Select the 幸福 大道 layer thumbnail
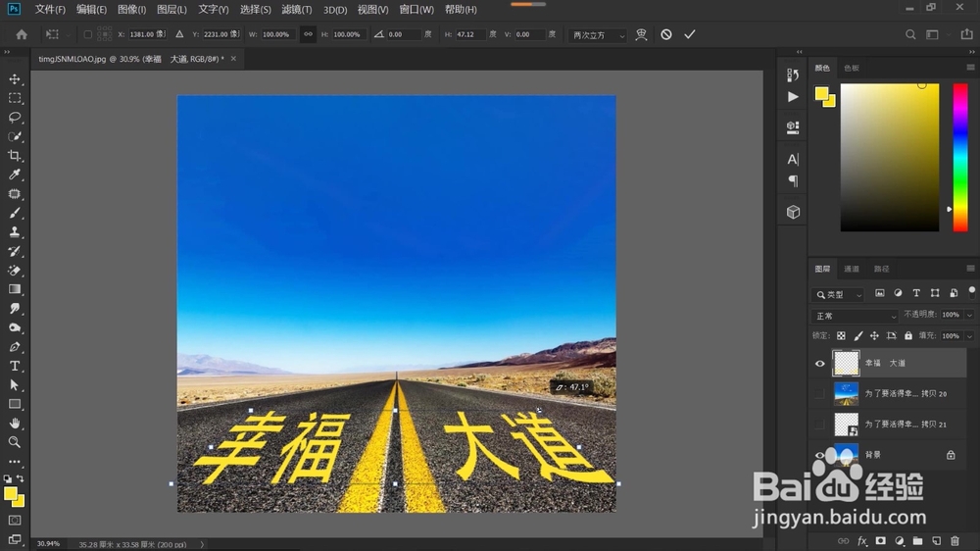This screenshot has height=551, width=980. click(x=847, y=364)
